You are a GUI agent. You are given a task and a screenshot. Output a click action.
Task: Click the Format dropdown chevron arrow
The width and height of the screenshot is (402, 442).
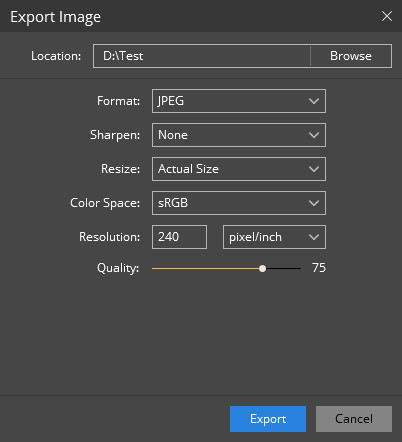click(314, 101)
